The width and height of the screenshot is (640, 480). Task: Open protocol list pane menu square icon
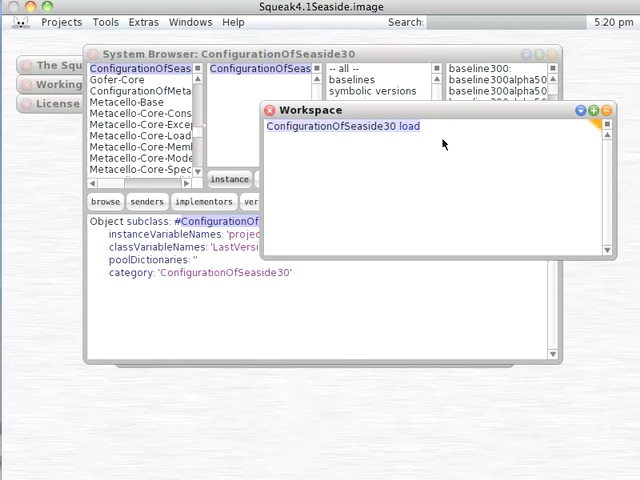[437, 68]
